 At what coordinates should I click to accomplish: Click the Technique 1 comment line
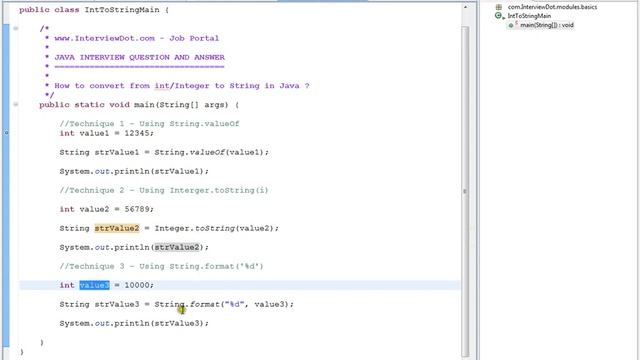click(149, 124)
